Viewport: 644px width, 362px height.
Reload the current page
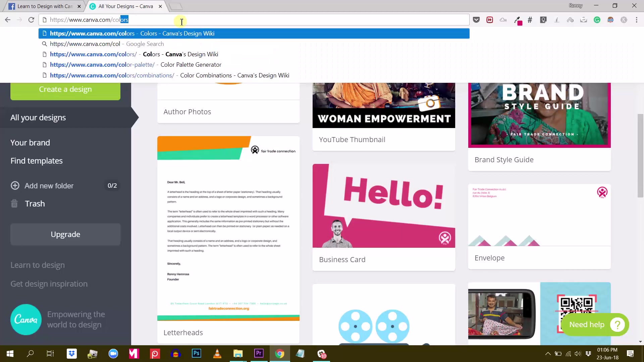[x=31, y=20]
